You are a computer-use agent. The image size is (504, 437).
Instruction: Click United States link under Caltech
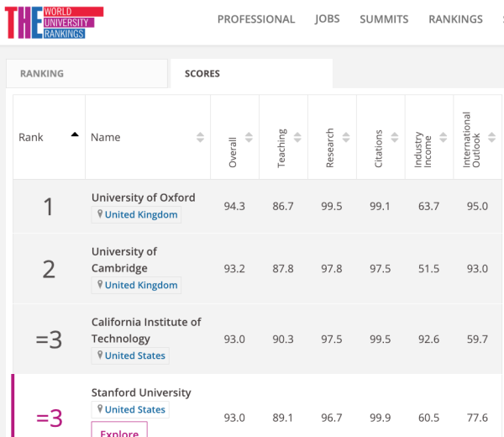tap(135, 355)
